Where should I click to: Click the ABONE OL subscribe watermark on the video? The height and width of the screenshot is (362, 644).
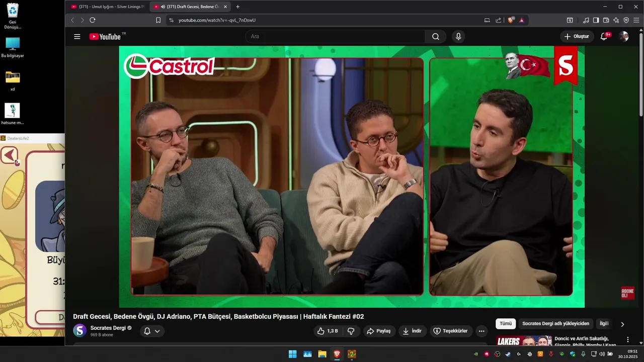pos(627,294)
